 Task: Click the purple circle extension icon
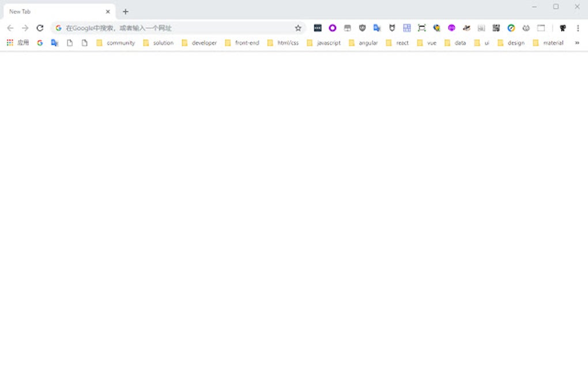[332, 27]
